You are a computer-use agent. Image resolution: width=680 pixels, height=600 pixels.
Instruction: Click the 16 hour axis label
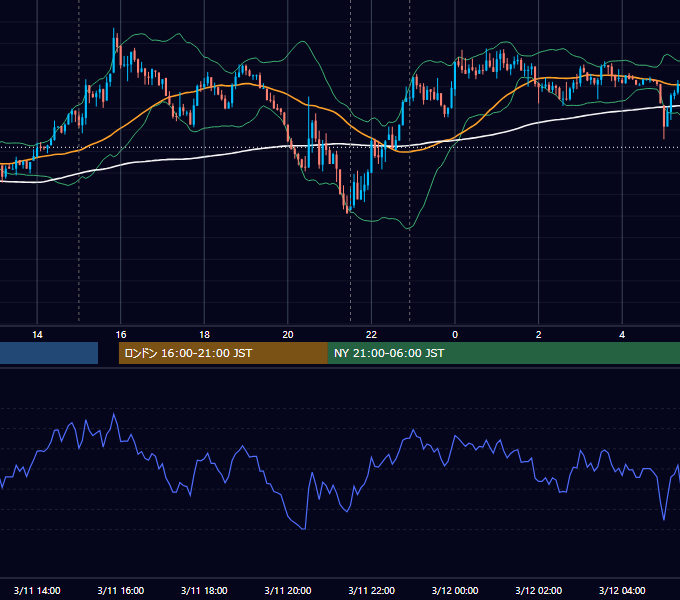(121, 335)
